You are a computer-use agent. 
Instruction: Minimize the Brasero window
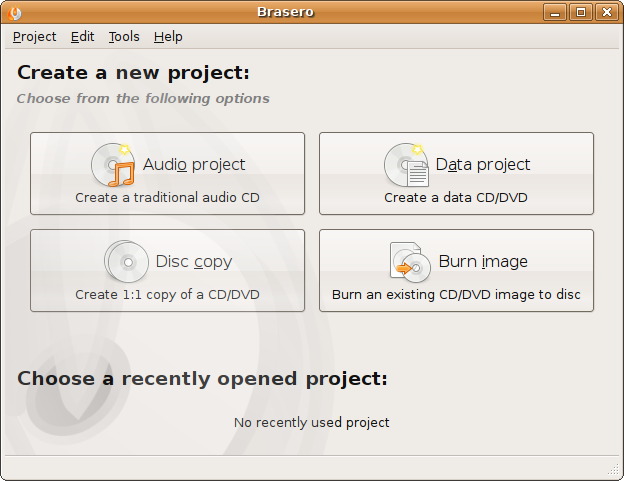click(x=557, y=12)
